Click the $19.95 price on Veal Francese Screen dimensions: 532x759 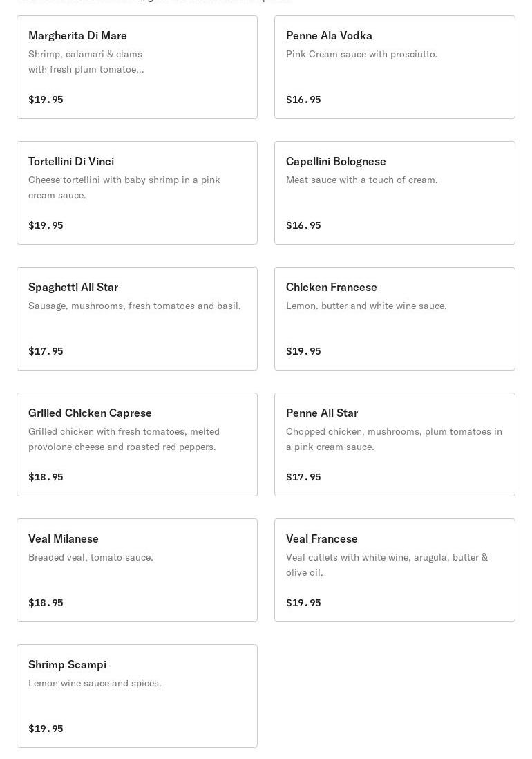pyautogui.click(x=303, y=603)
